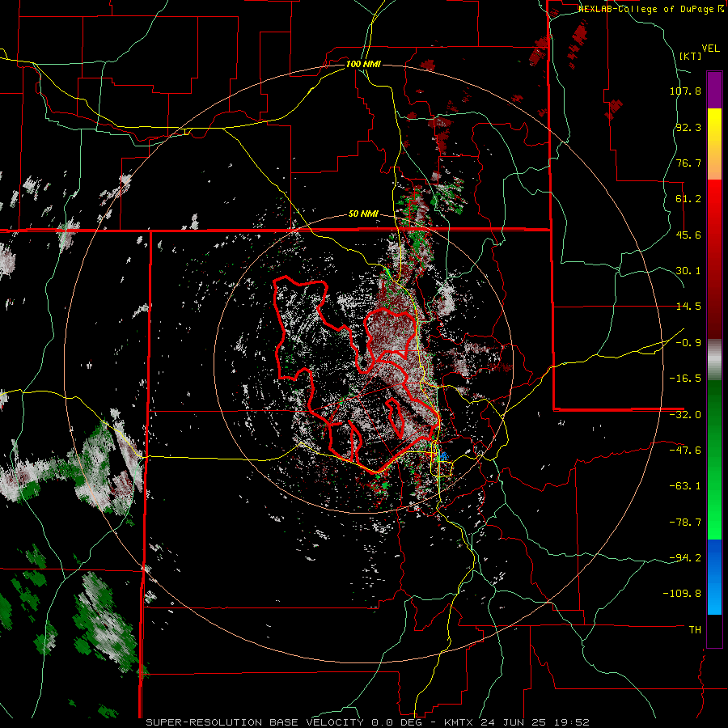Click the [KT] units label
Screen dimensions: 728x728
point(691,56)
